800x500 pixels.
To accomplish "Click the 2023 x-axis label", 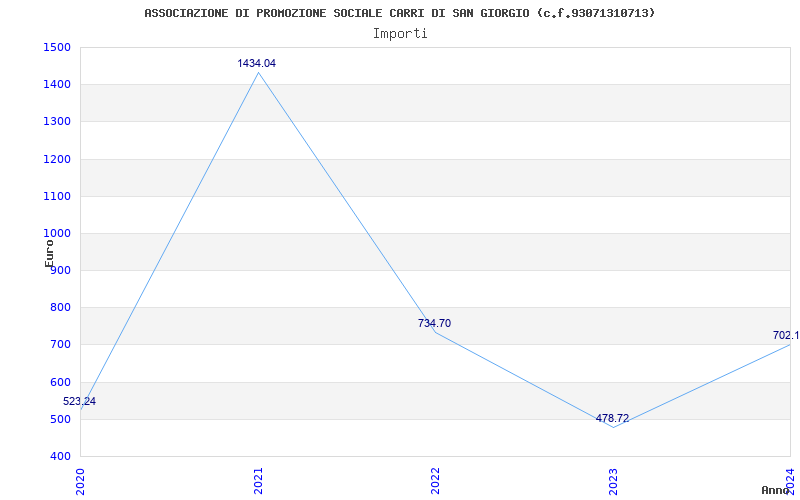I will tap(613, 480).
